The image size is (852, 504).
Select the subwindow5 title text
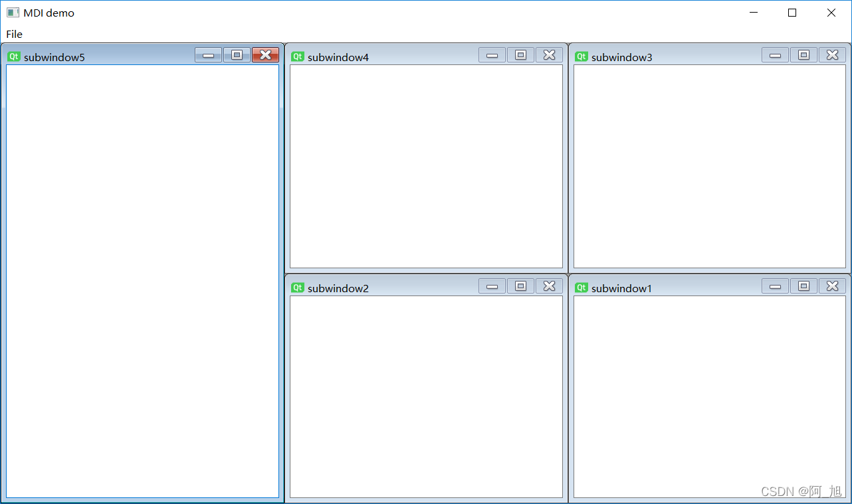click(54, 57)
